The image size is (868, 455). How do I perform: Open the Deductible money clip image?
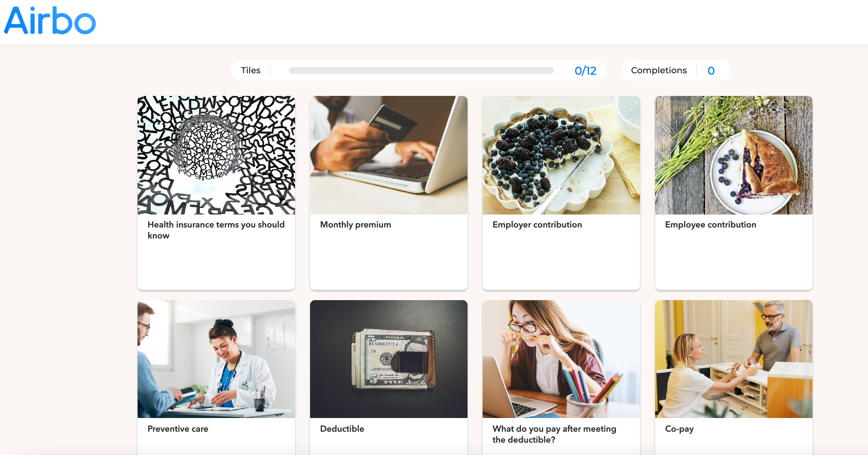click(x=389, y=359)
